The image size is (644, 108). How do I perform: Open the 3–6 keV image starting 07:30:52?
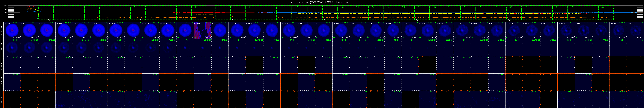click(x=237, y=30)
